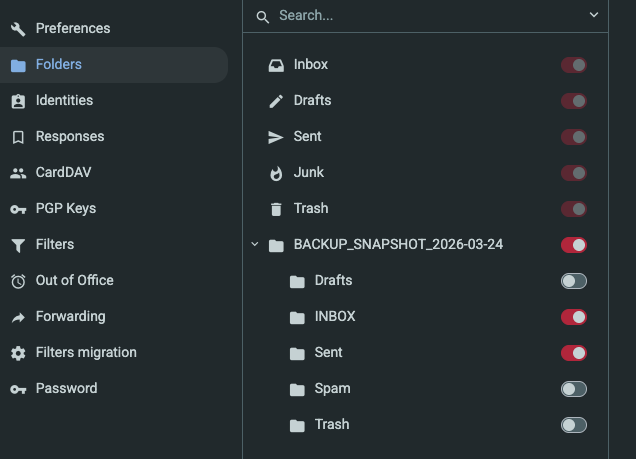Click the CardDAV people icon
Screen dimensions: 636x459
pos(18,173)
